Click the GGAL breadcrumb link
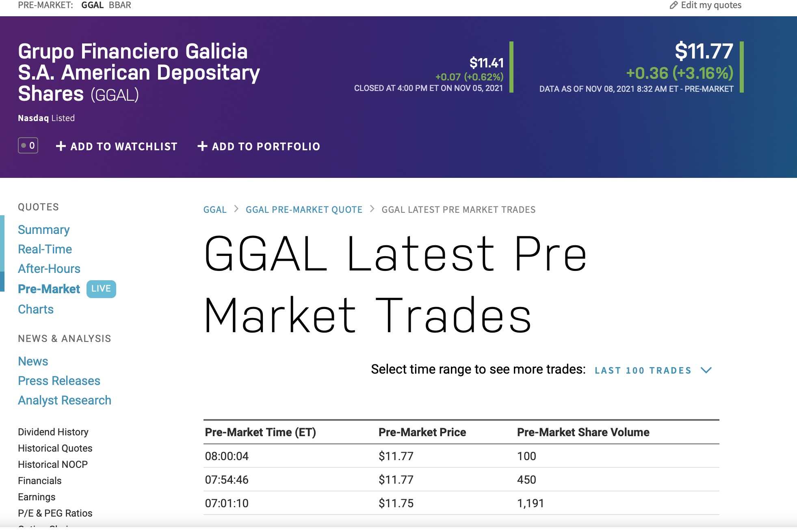Viewport: 797px width, 532px height. coord(215,210)
